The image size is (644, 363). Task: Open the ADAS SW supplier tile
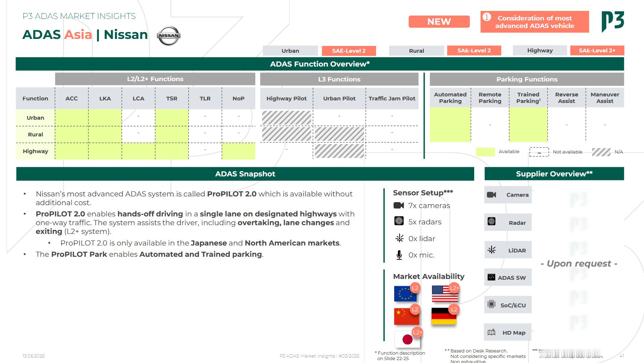508,278
